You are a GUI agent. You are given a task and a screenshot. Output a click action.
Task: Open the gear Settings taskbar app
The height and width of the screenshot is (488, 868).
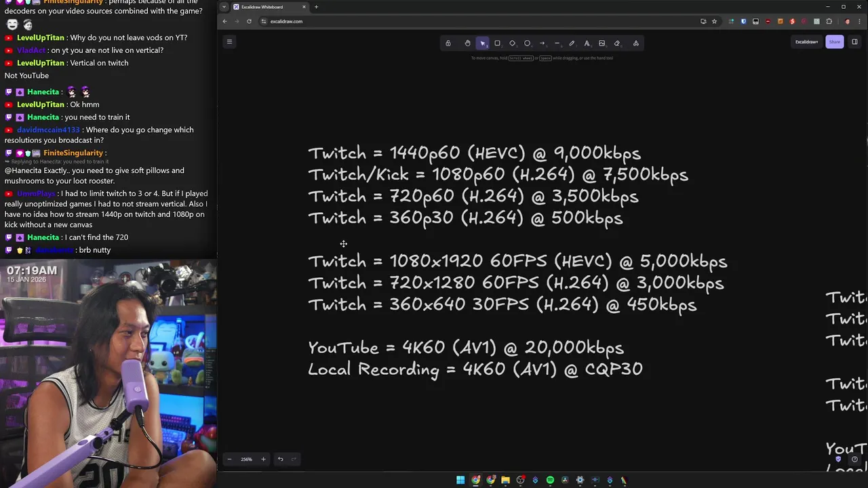point(580,480)
